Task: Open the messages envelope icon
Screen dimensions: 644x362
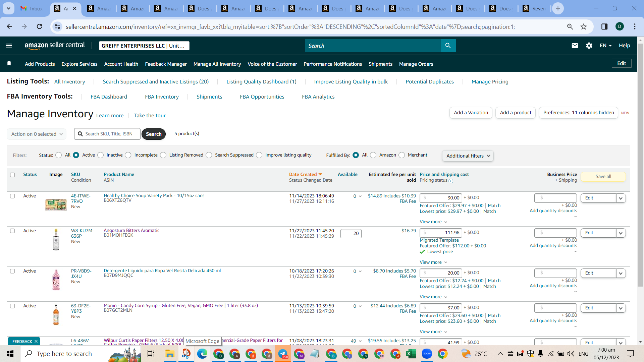Action: tap(575, 46)
